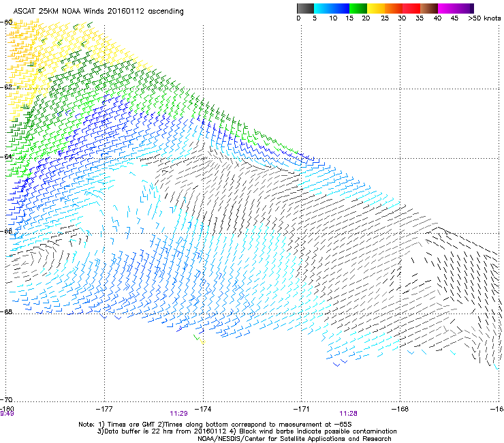The height and width of the screenshot is (443, 504).
Task: Click the color scale label "15"
Action: [x=349, y=18]
